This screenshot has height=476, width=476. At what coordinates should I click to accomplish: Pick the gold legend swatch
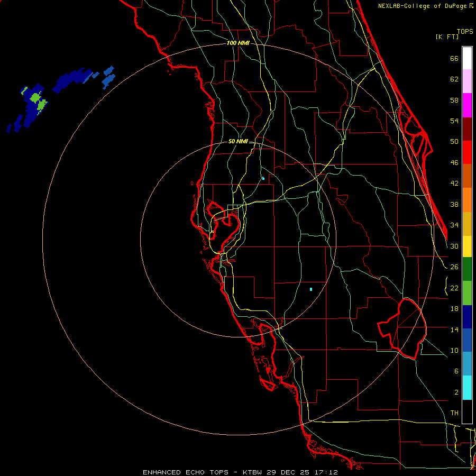467,224
